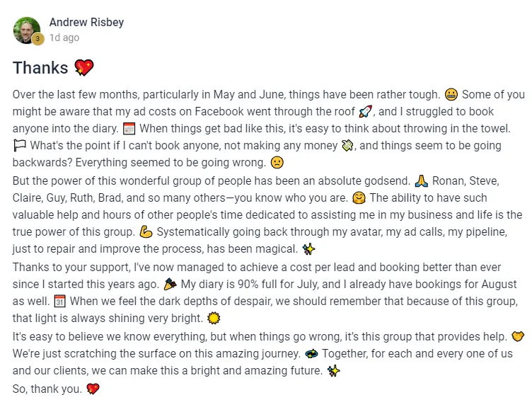The height and width of the screenshot is (407, 532).
Task: Click the 1d ago timestamp
Action: click(x=64, y=38)
